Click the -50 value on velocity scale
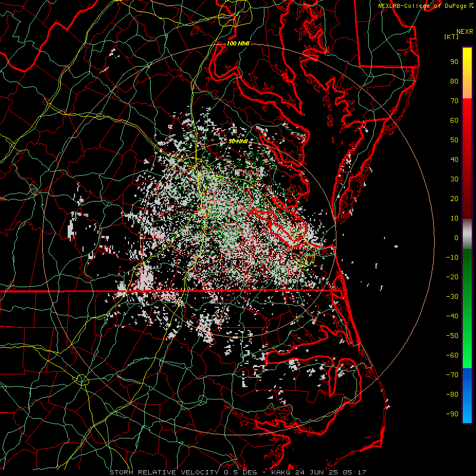476x476 pixels. click(452, 336)
